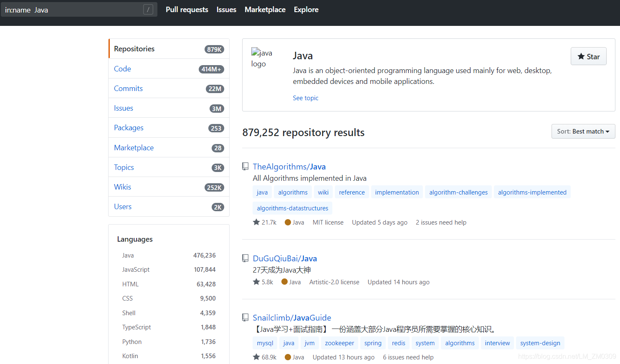Select the Issues filter in the sidebar

[169, 108]
